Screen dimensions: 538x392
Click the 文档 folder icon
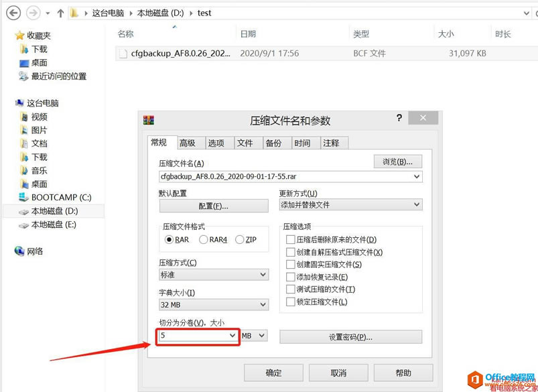[x=24, y=143]
